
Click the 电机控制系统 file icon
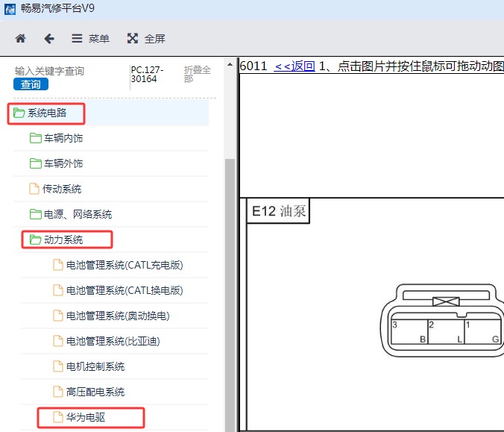coord(58,366)
